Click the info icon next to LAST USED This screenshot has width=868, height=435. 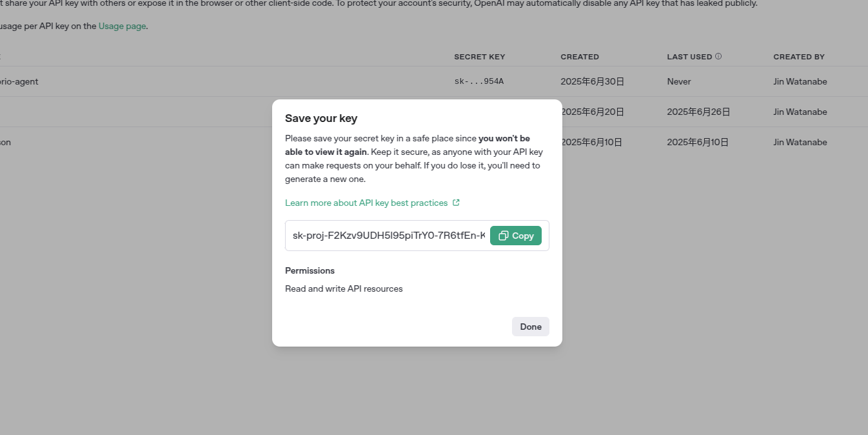click(x=718, y=56)
